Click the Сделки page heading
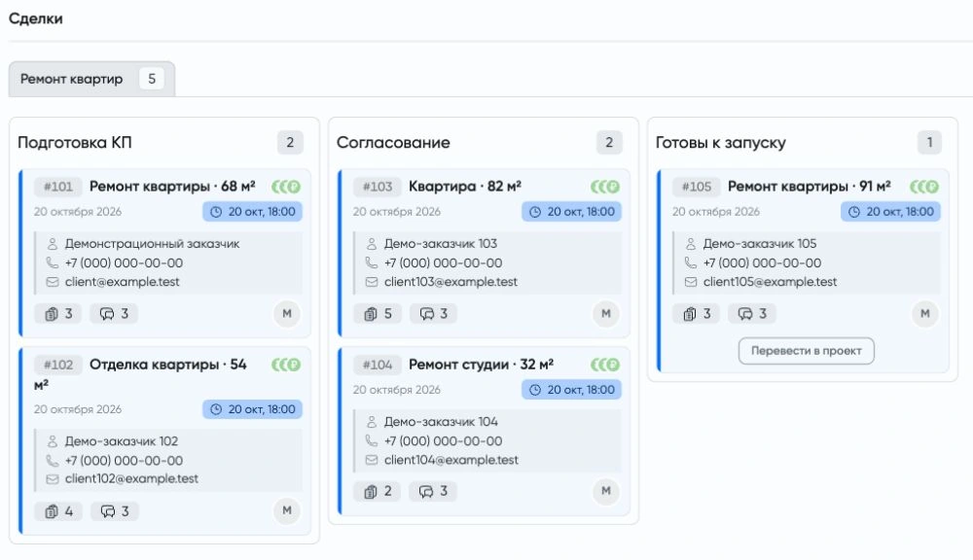The height and width of the screenshot is (560, 973). point(35,18)
